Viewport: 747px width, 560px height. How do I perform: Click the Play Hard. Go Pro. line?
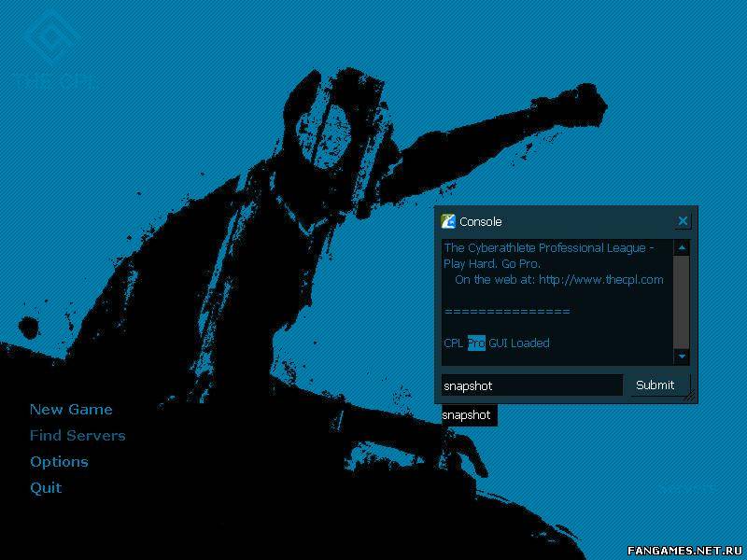tap(492, 264)
